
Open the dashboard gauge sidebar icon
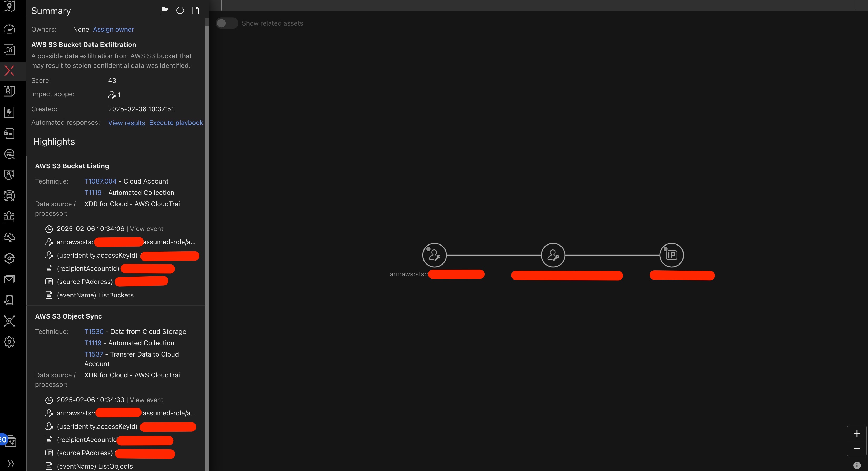tap(9, 29)
